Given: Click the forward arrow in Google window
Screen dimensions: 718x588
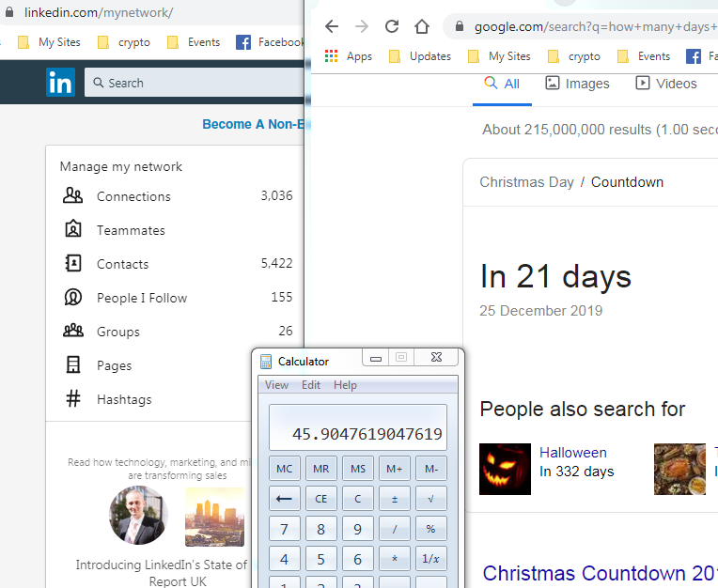Looking at the screenshot, I should point(362,26).
